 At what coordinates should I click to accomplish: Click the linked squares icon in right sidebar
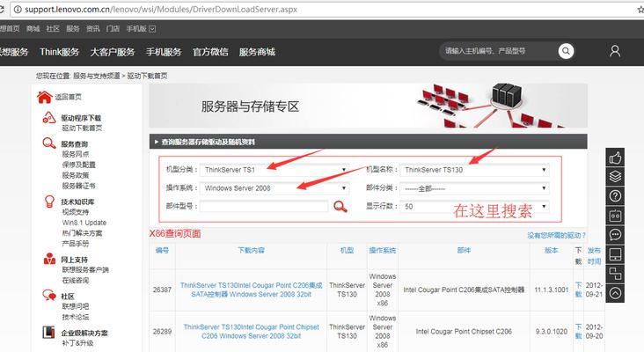point(615,274)
